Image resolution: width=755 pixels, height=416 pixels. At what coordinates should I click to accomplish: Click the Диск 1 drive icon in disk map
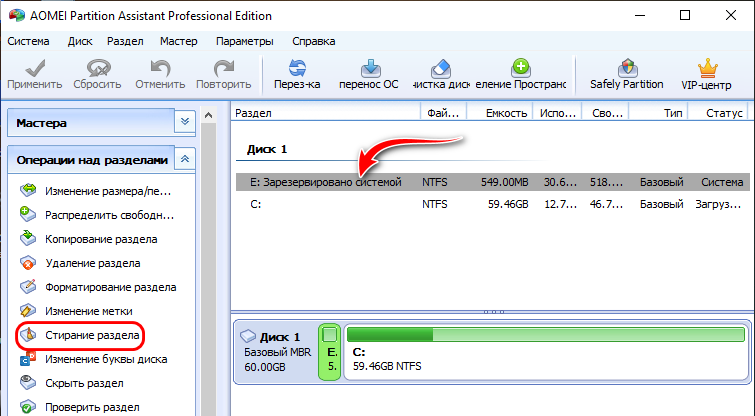click(248, 336)
